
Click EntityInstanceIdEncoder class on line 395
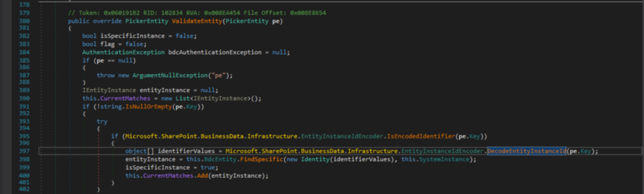click(342, 136)
